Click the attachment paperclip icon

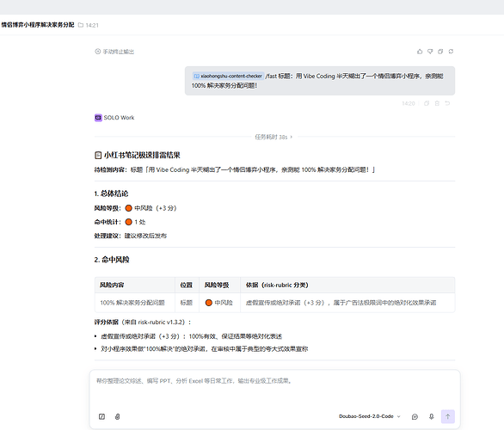coord(117,416)
